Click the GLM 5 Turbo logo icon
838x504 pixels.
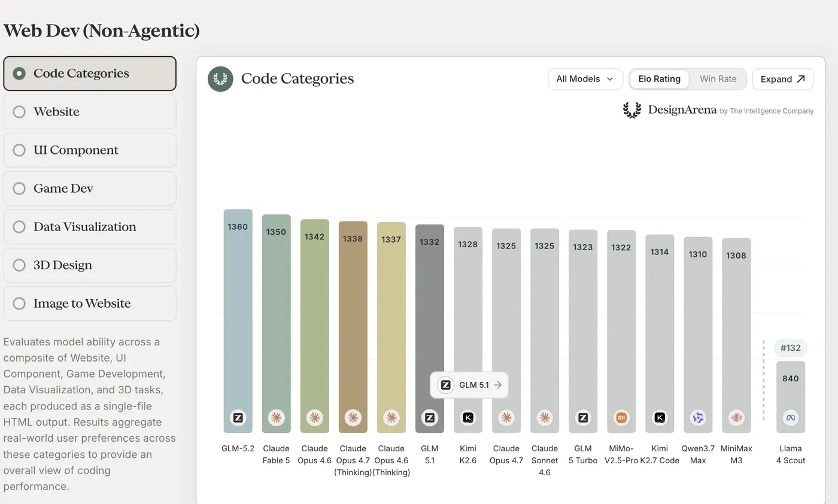click(583, 418)
